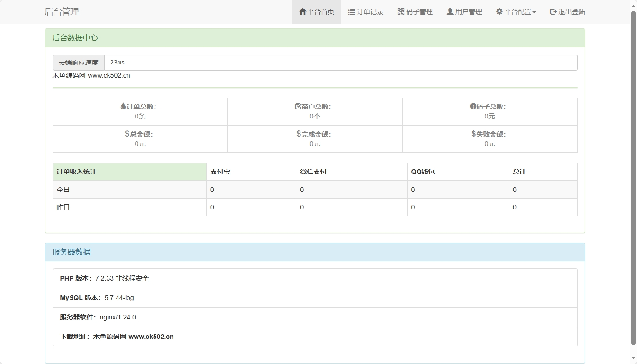637x364 pixels.
Task: Click the dollar icon next to 总金额
Action: 127,134
